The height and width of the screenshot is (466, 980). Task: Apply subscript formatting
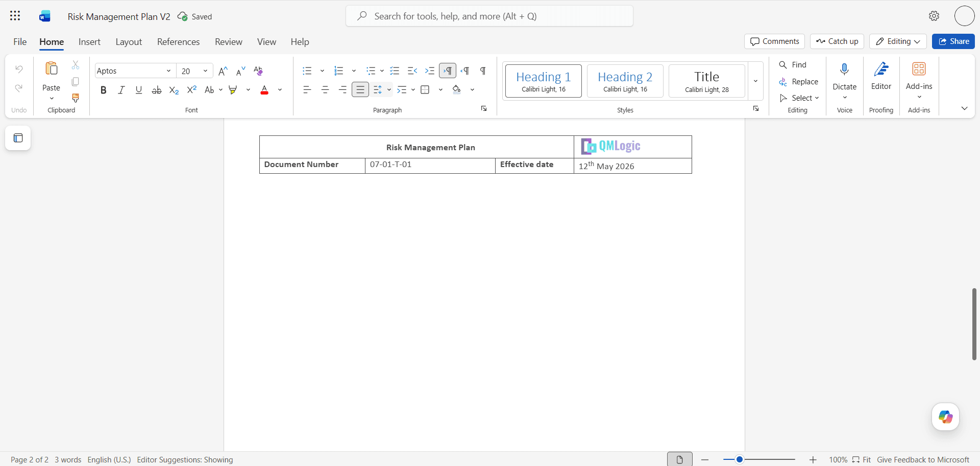174,90
